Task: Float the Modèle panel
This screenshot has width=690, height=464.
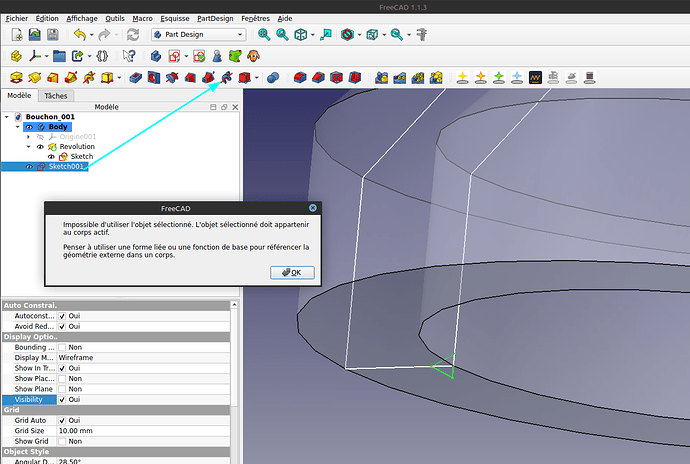Action: click(x=224, y=107)
